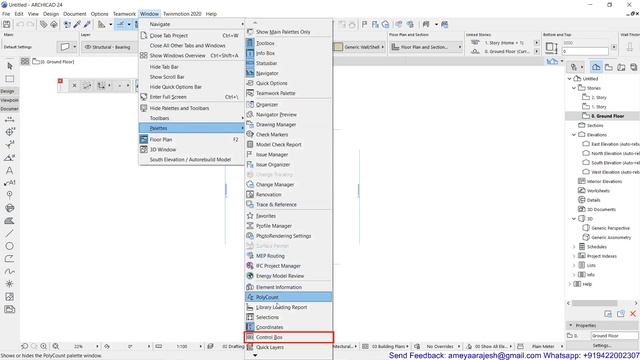640x360 pixels.
Task: Toggle the PolyCount palette
Action: pyautogui.click(x=288, y=297)
